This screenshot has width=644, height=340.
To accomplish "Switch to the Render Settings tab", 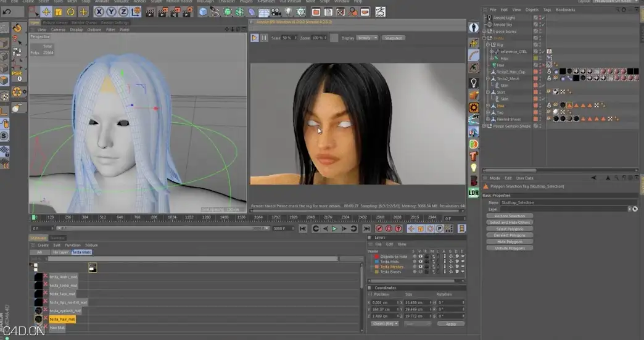I will click(x=115, y=23).
